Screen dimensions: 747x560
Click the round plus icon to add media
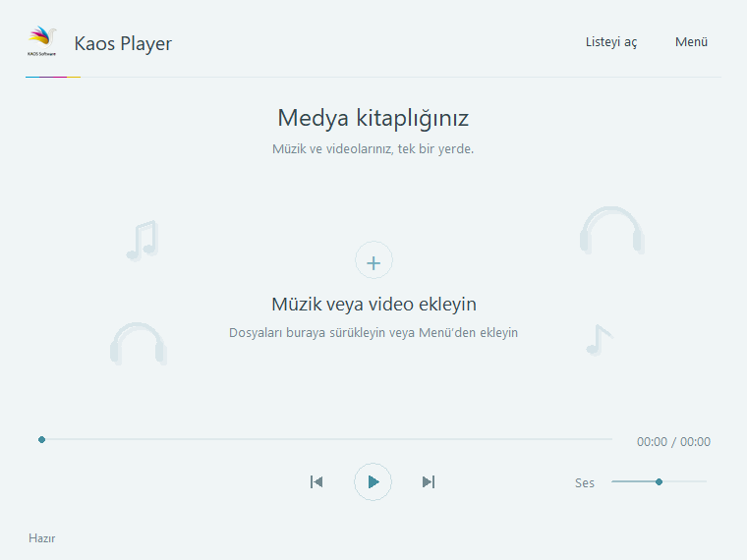pos(373,260)
